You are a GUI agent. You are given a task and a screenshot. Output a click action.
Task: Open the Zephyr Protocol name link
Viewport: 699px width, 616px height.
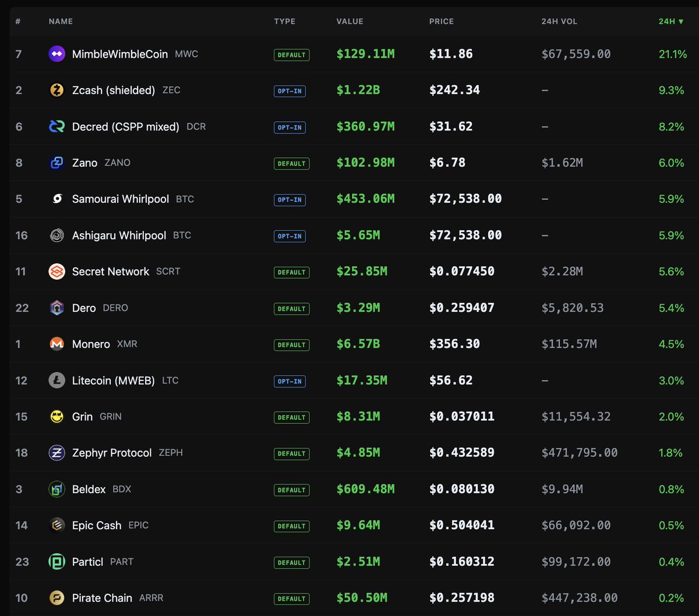pyautogui.click(x=112, y=453)
